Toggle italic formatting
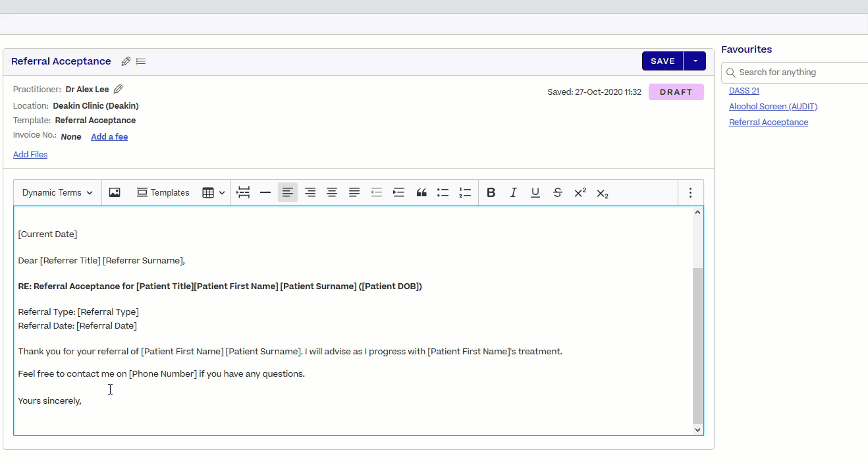Screen dimensions: 868x465 pyautogui.click(x=513, y=192)
